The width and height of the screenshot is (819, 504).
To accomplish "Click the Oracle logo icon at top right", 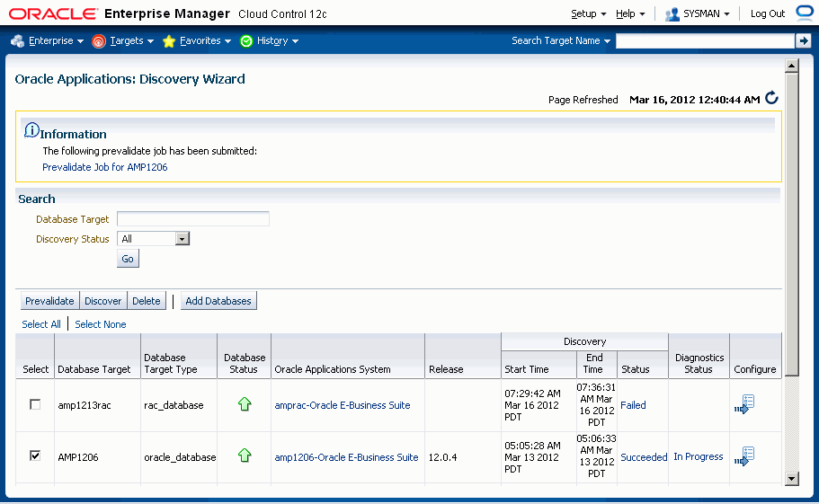I will [x=806, y=13].
